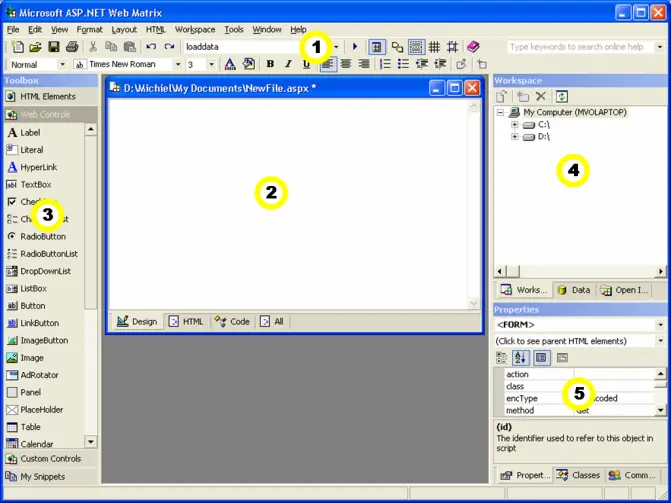Image resolution: width=671 pixels, height=503 pixels.
Task: Click the Start (run) arrow icon
Action: 355,47
